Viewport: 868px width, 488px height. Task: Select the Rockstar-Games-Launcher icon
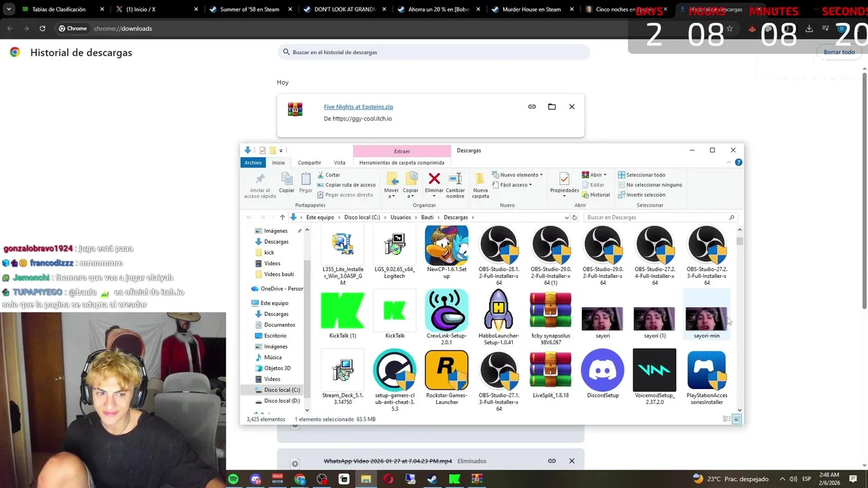446,370
